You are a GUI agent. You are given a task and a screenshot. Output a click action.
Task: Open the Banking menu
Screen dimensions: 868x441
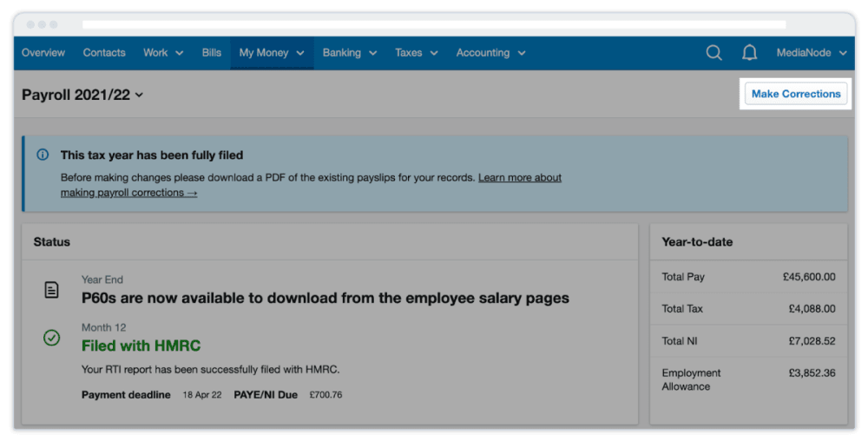(349, 53)
